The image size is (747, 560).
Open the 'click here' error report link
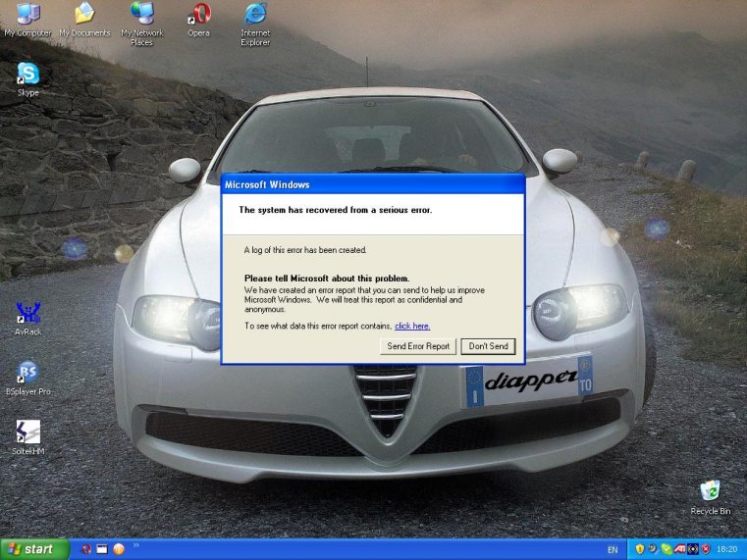pyautogui.click(x=412, y=326)
